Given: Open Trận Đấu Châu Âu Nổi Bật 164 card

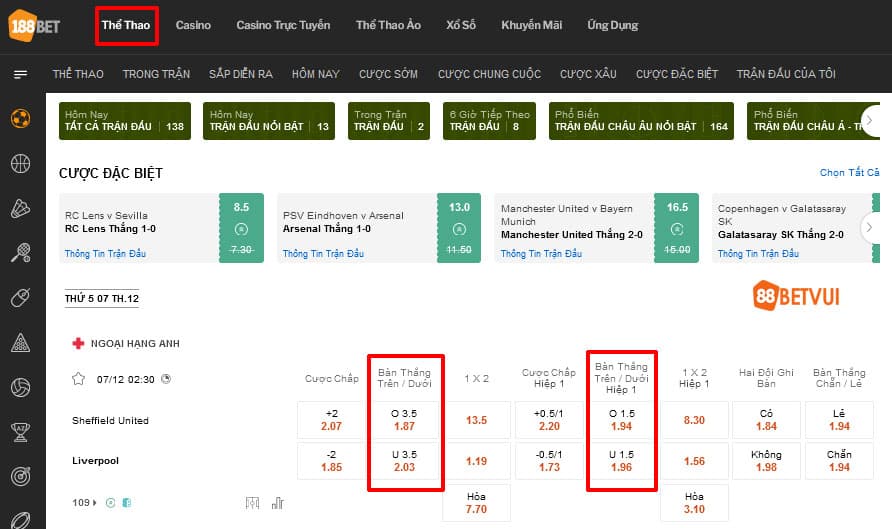Looking at the screenshot, I should coord(641,121).
